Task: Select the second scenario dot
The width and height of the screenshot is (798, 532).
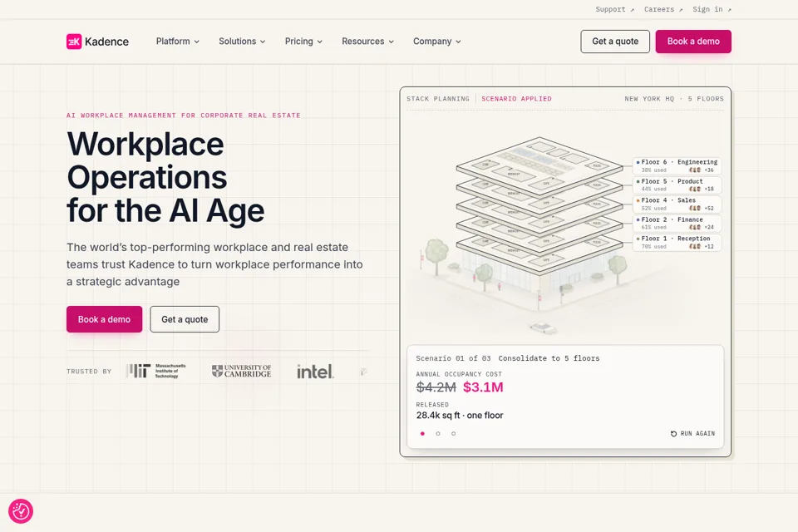Action: coord(438,434)
